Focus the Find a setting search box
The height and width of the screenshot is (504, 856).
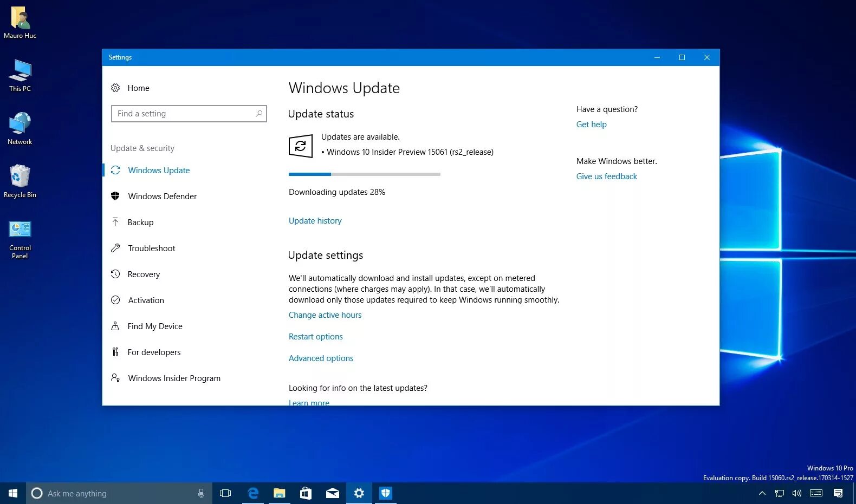click(189, 114)
